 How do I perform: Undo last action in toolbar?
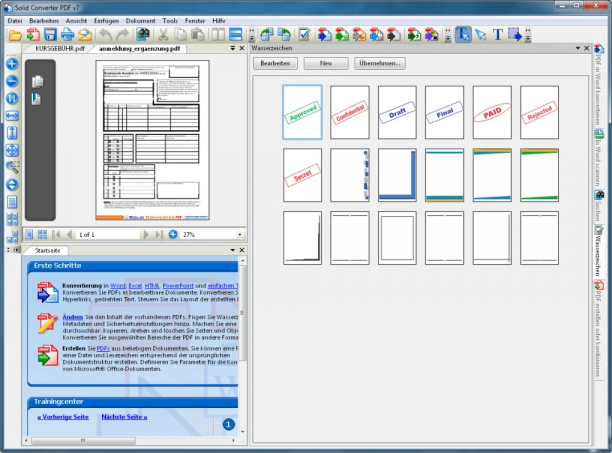click(x=105, y=35)
